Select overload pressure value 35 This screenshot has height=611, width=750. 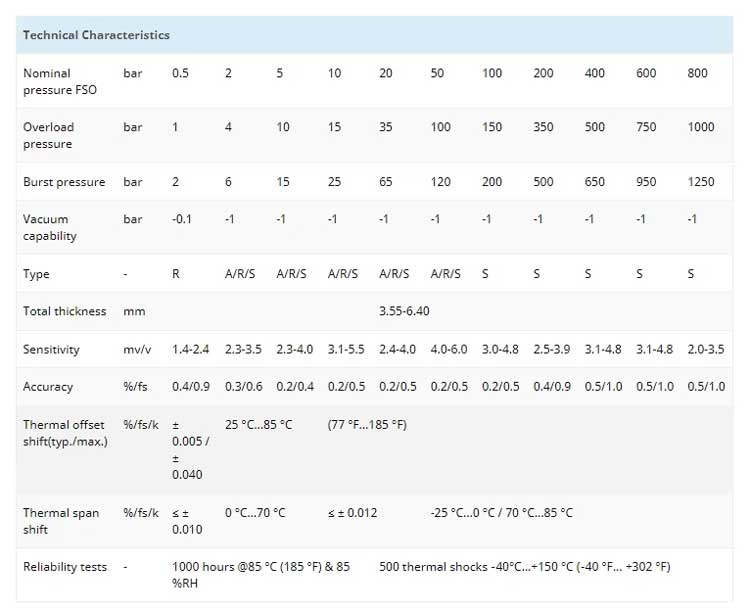point(386,127)
